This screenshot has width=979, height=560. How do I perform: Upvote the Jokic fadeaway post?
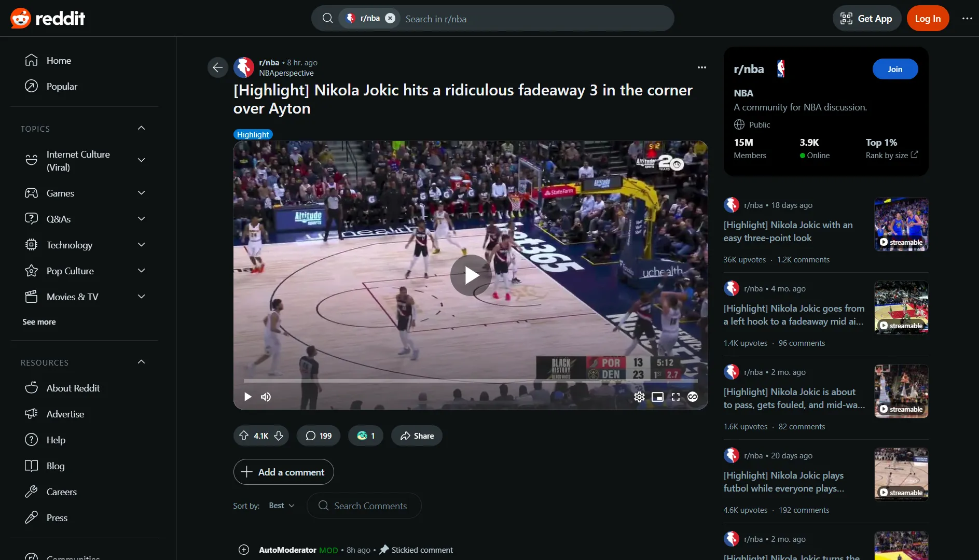(x=243, y=436)
